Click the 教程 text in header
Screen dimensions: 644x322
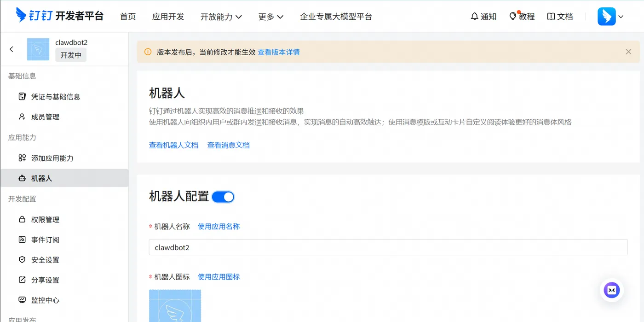pyautogui.click(x=527, y=17)
